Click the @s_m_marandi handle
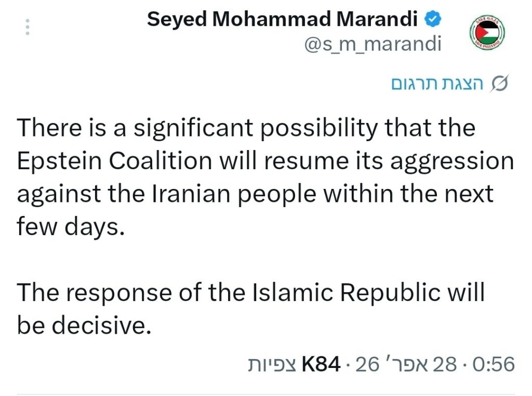 [x=373, y=45]
